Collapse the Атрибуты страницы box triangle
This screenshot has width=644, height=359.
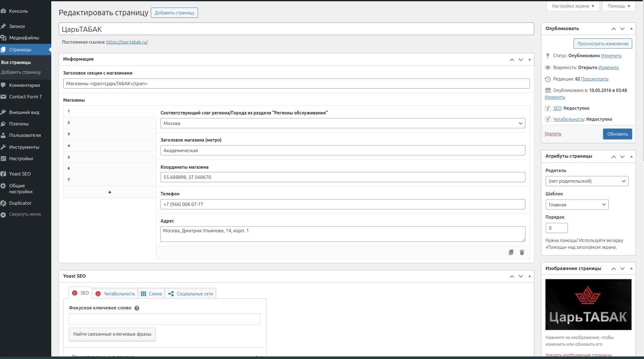[x=631, y=156]
